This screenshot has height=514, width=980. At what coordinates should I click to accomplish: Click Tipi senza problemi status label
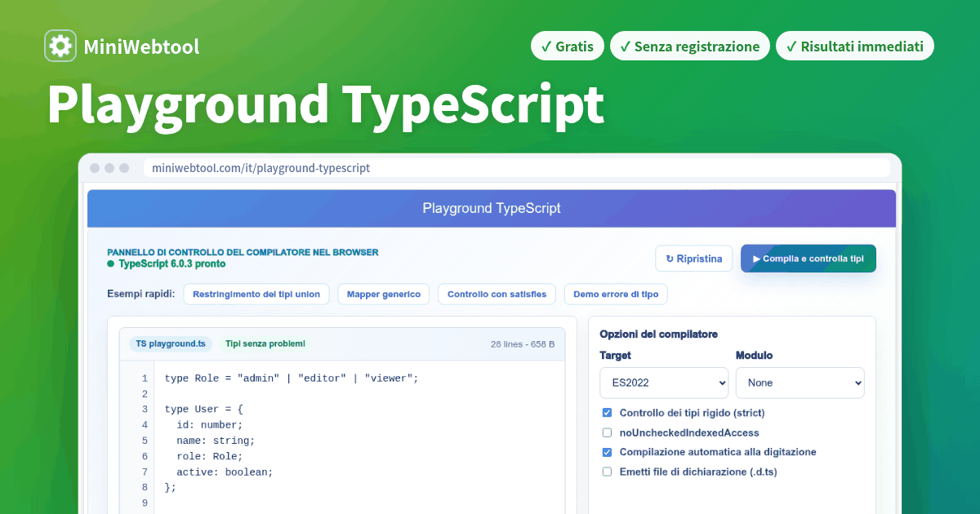[x=265, y=344]
